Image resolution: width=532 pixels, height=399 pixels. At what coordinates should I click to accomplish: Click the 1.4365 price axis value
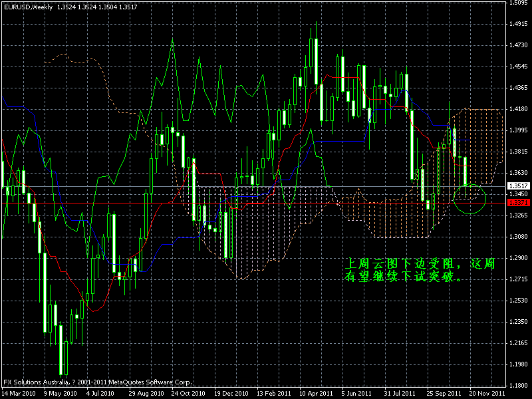click(x=519, y=88)
